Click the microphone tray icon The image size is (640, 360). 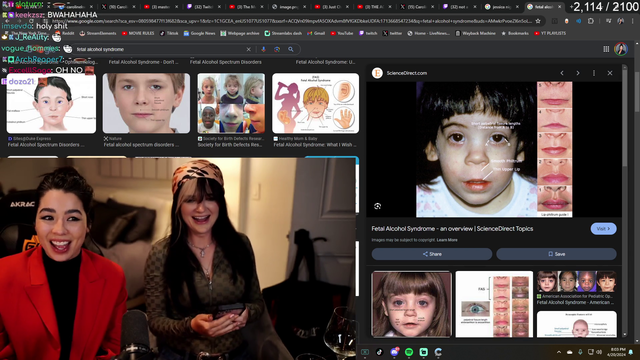(x=580, y=352)
